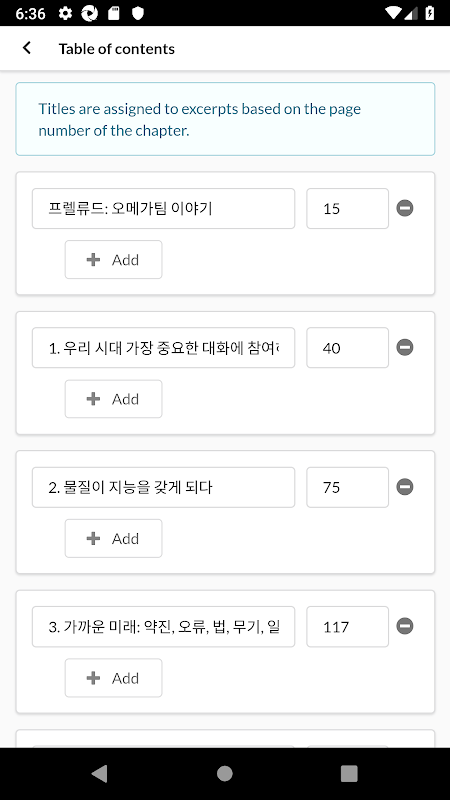Delete the chapter with page 75
The height and width of the screenshot is (800, 450).
[405, 487]
